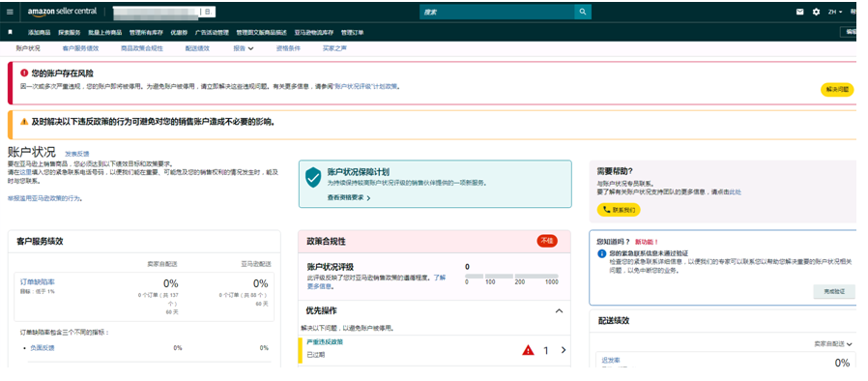Click 管理订单 in favorites bar
The image size is (868, 381).
pyautogui.click(x=352, y=33)
